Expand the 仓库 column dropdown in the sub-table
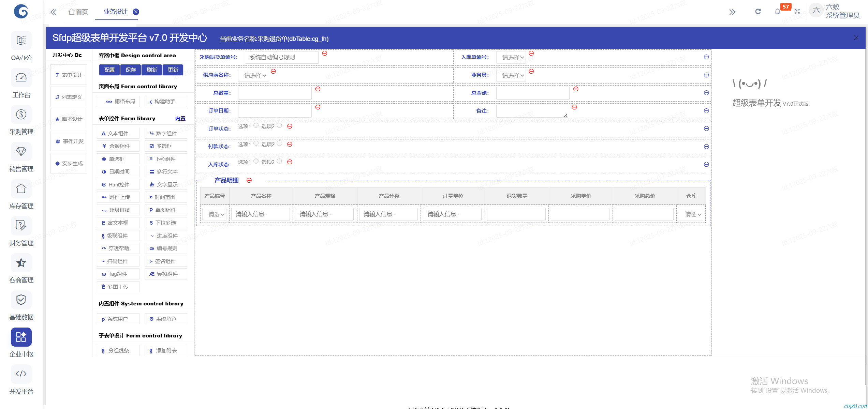868x409 pixels. pyautogui.click(x=691, y=214)
